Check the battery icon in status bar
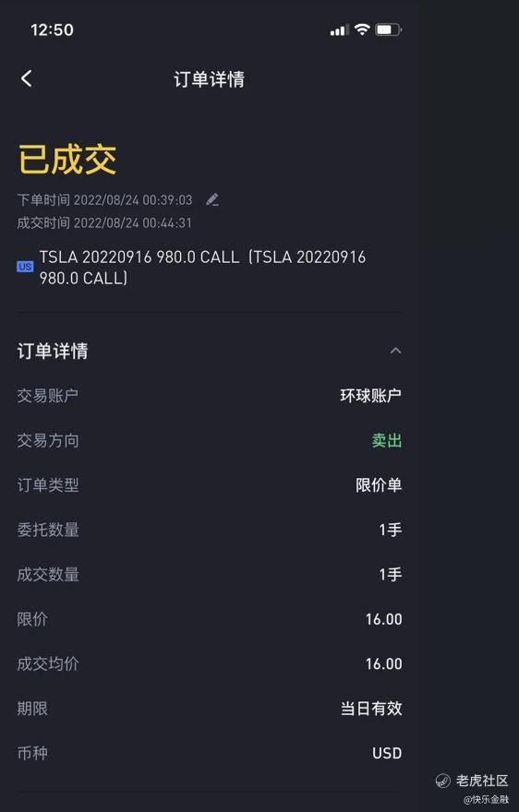This screenshot has height=812, width=519. (x=389, y=30)
